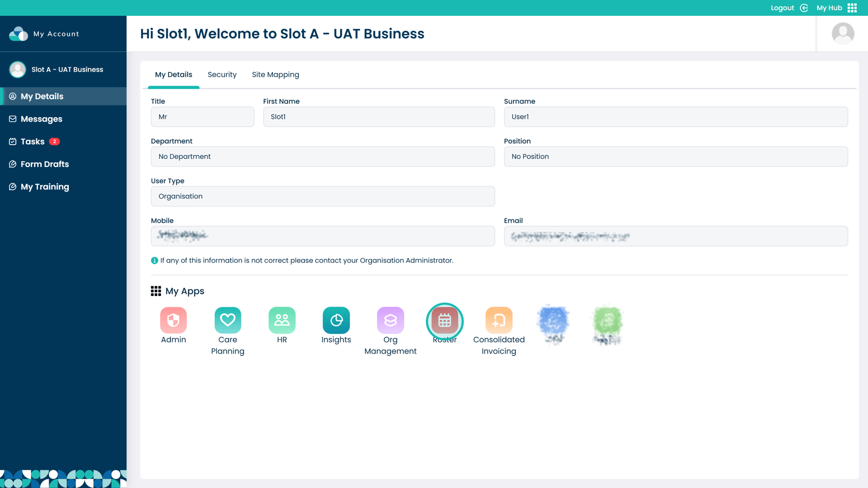The image size is (868, 488).
Task: Launch the Org Management app
Action: tap(391, 320)
